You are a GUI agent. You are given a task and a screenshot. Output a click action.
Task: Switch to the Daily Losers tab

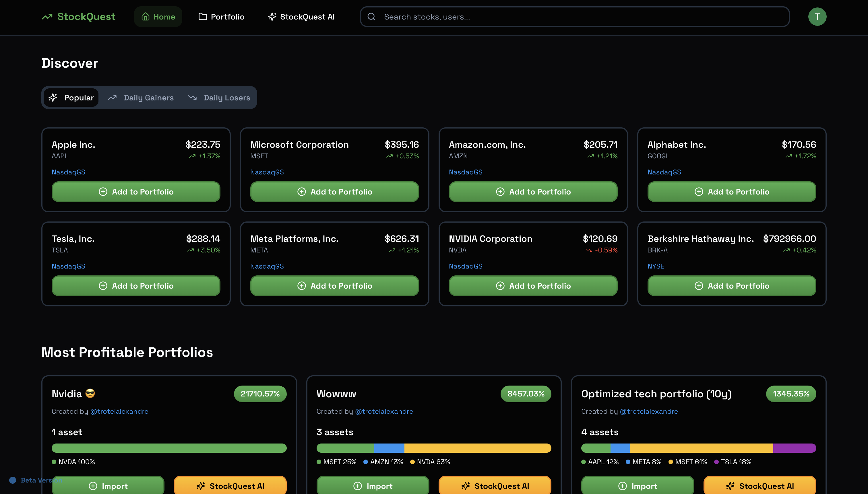point(219,98)
